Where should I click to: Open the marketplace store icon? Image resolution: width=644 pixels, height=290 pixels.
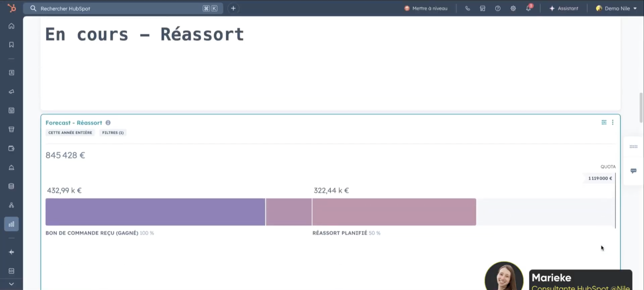[x=483, y=8]
